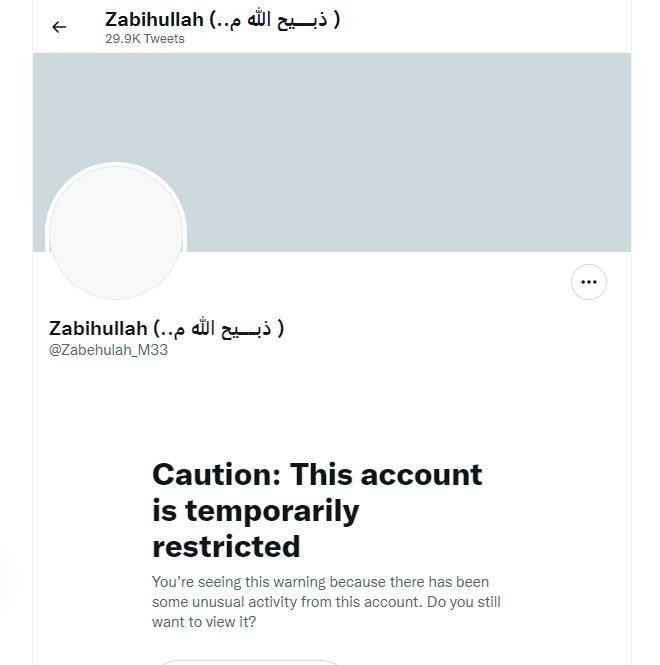Click the phrase "is temporarily" in the heading
The height and width of the screenshot is (665, 660).
[255, 511]
